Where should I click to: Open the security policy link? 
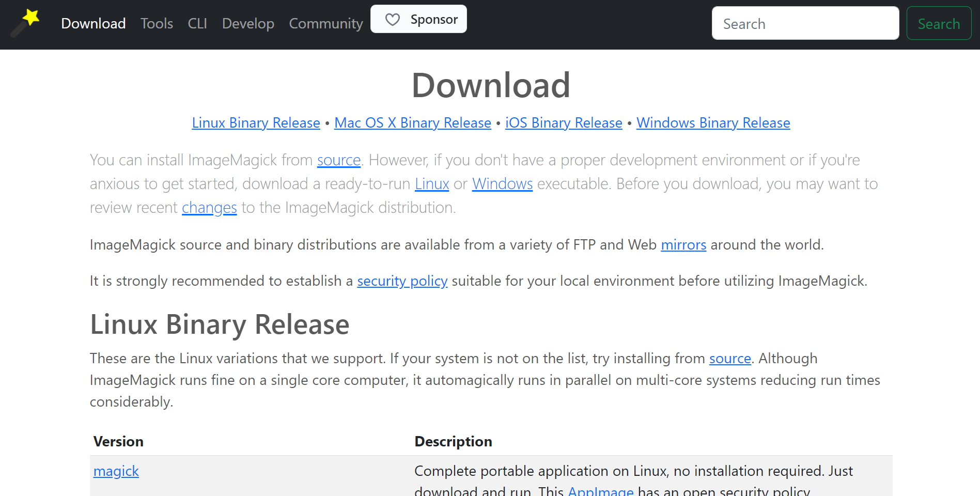point(402,281)
